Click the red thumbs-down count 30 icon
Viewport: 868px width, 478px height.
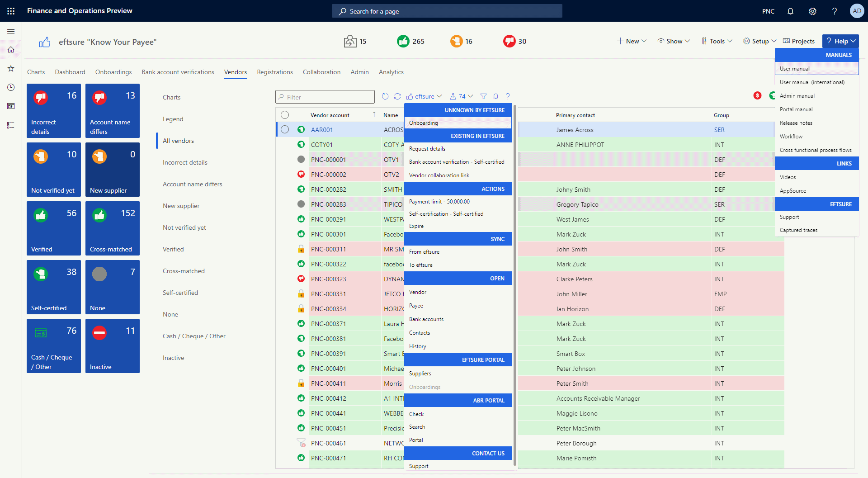point(509,41)
